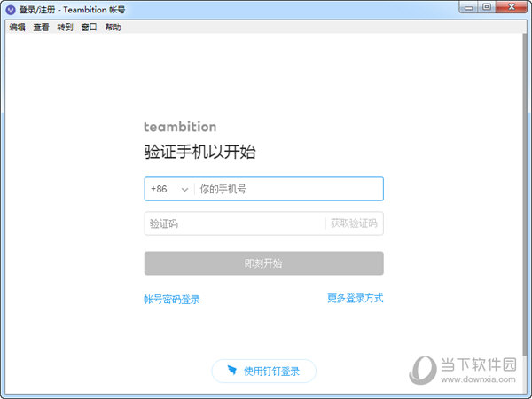
Task: Close the Teambition window
Action: point(512,7)
